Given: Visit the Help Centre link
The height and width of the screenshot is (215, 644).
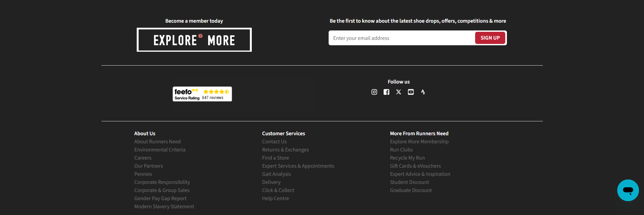Looking at the screenshot, I should coord(275,198).
